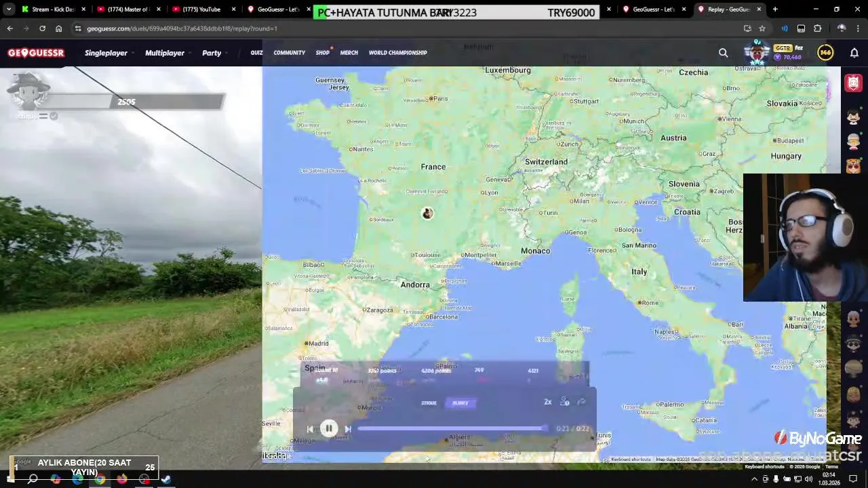The height and width of the screenshot is (488, 868).
Task: Bookmark this page with star icon
Action: coord(762,28)
